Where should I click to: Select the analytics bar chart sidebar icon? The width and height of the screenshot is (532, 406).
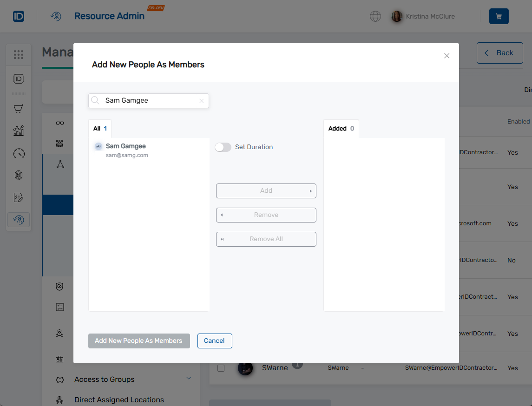pyautogui.click(x=19, y=131)
